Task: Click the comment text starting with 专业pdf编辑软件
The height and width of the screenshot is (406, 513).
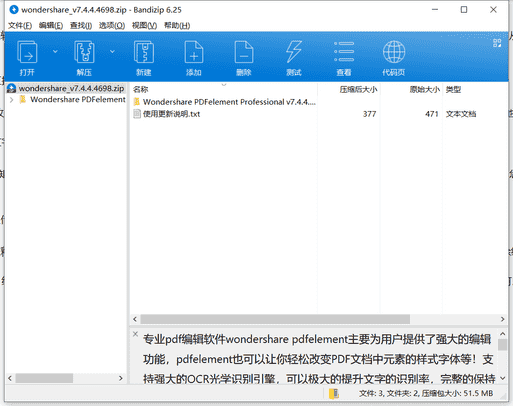Action: point(317,339)
